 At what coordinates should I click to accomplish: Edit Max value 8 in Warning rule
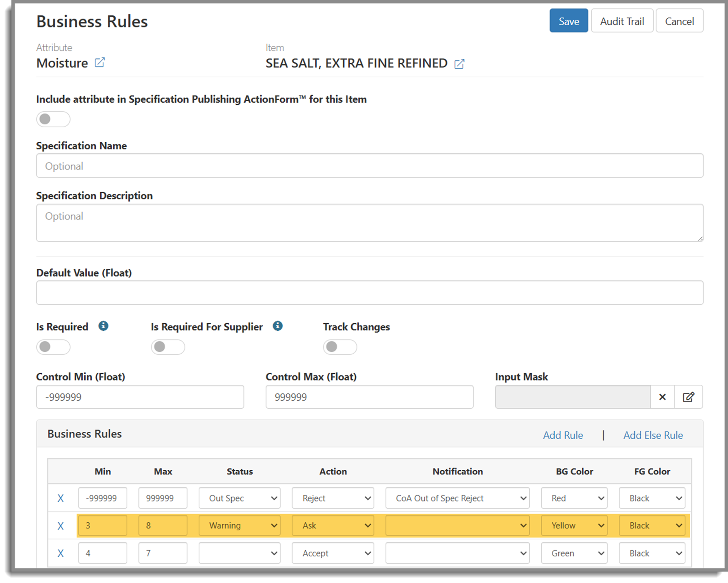click(163, 525)
